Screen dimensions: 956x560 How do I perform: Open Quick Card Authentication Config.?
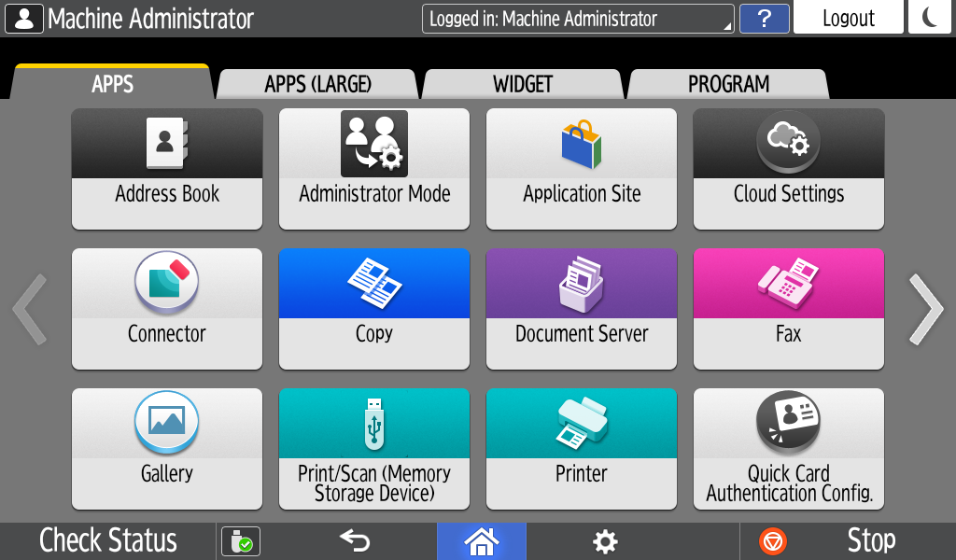[789, 448]
